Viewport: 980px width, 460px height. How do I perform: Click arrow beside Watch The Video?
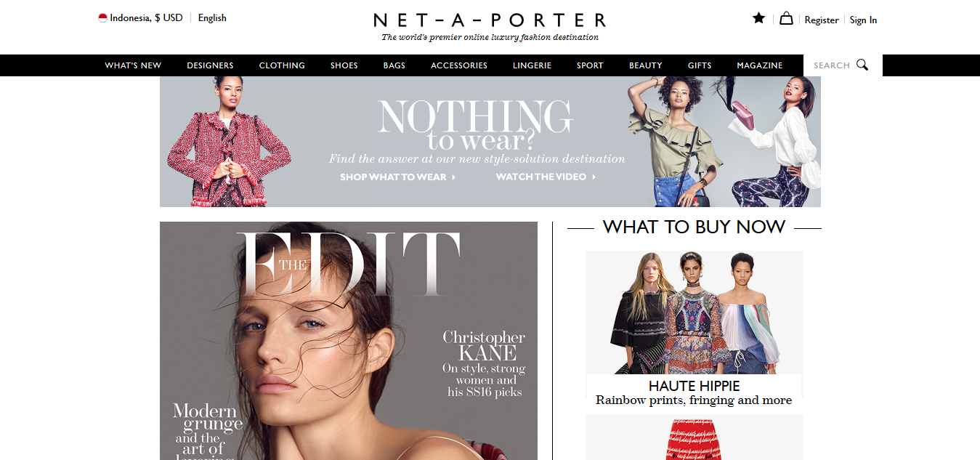594,177
